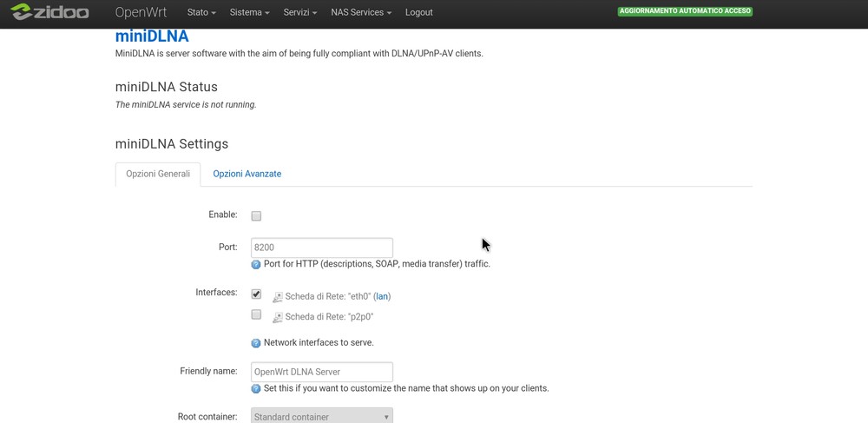The height and width of the screenshot is (423, 868).
Task: Follow the lan interface link
Action: 382,297
